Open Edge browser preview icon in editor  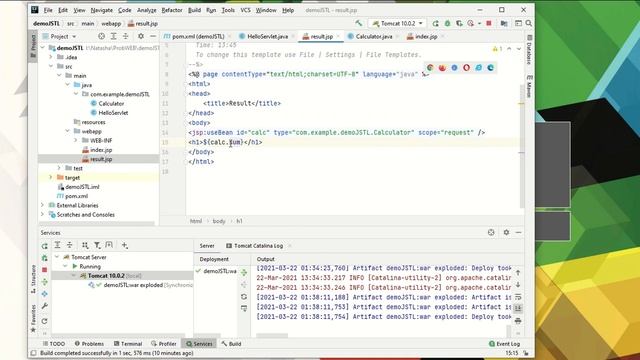(x=491, y=68)
